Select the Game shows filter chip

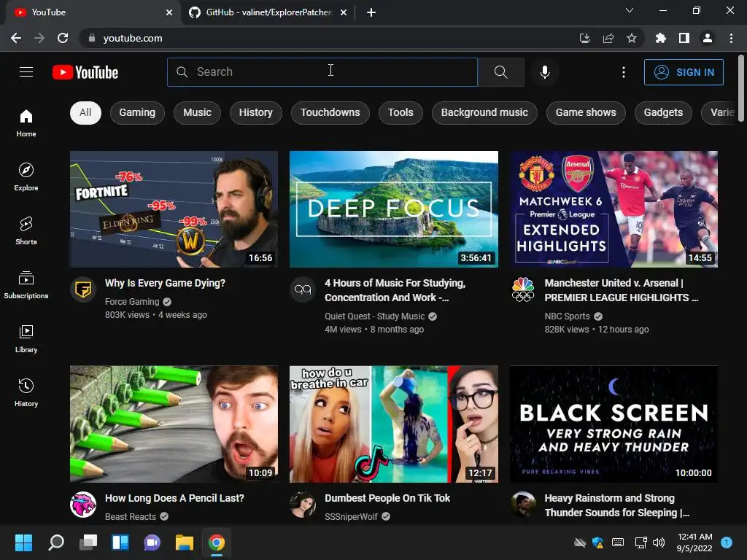pyautogui.click(x=586, y=113)
